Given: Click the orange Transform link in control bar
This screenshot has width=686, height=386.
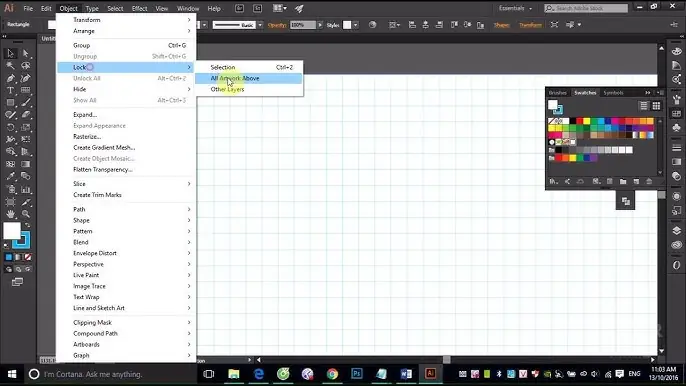Looking at the screenshot, I should pos(530,25).
